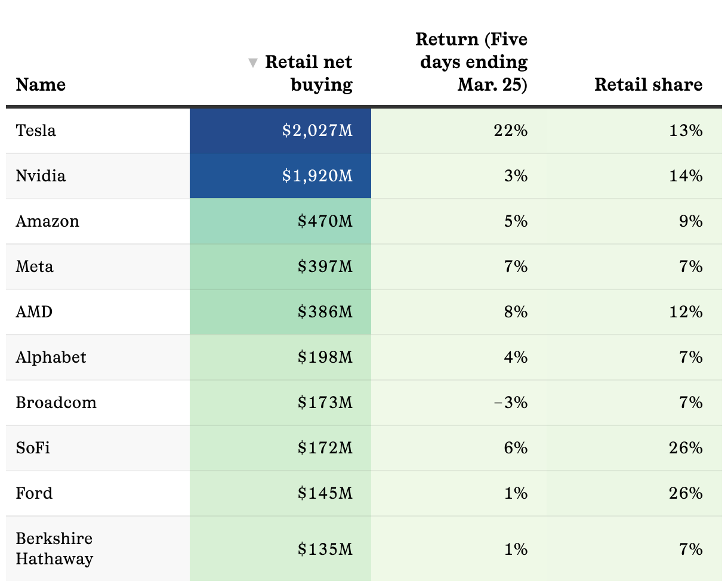Click the $172M net buying value
Viewport: 728px width, 587px height.
coord(325,448)
